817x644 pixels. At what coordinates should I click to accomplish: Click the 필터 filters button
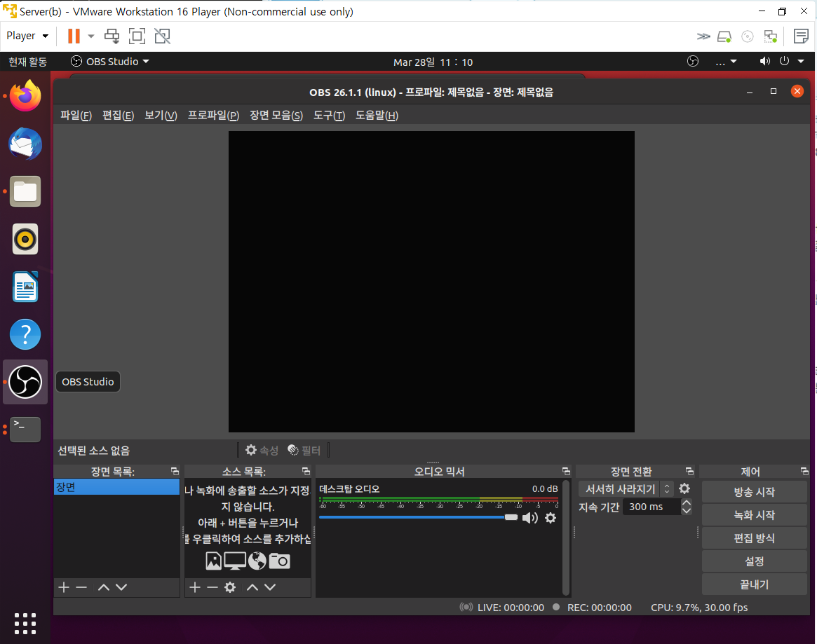(304, 450)
